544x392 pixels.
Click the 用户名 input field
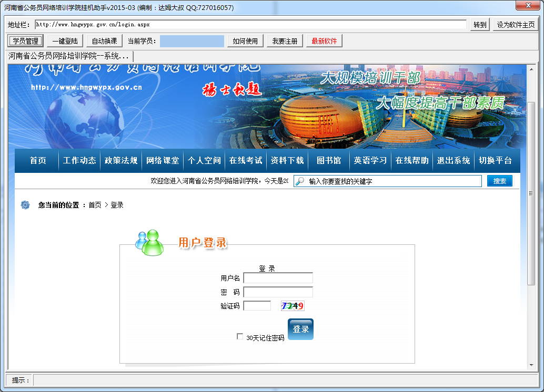coord(278,278)
